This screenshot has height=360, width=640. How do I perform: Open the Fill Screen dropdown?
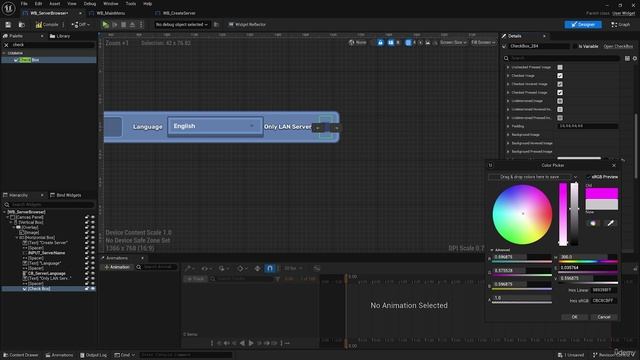[x=483, y=42]
